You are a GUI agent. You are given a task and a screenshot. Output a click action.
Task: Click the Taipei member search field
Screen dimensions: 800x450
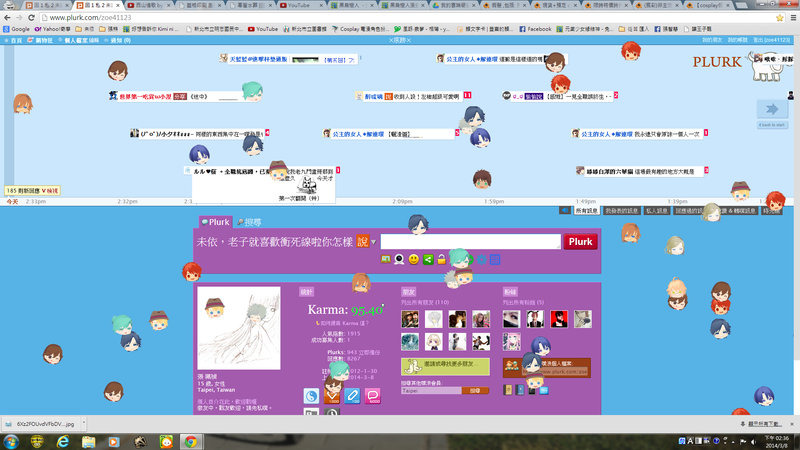coord(431,390)
